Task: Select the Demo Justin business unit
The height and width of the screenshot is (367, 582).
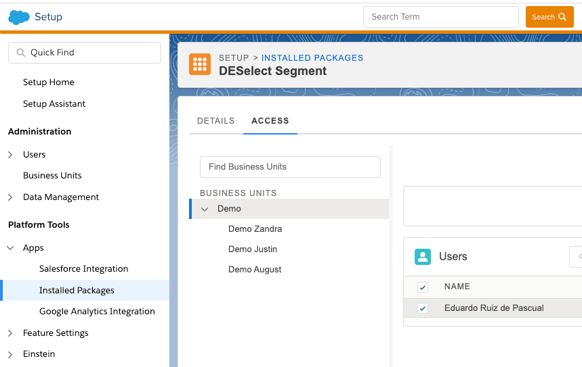Action: click(x=253, y=249)
